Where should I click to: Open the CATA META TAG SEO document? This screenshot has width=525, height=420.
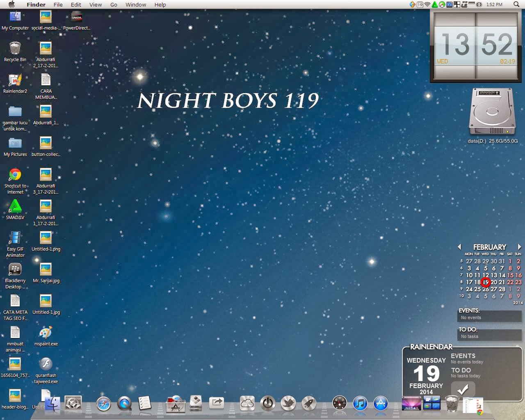[x=15, y=301]
